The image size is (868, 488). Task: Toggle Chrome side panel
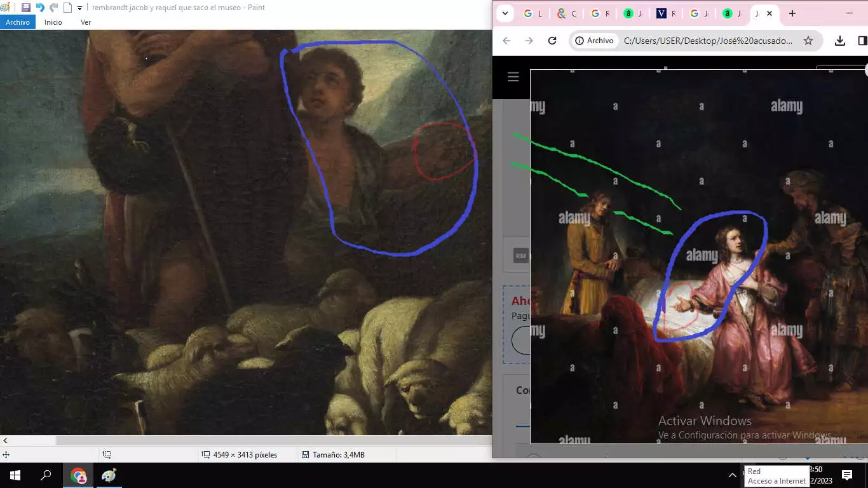tap(862, 41)
